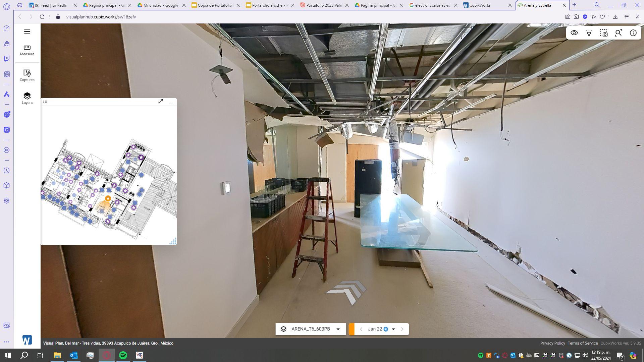Toggle the eye visibility icon
This screenshot has width=644, height=362.
(x=574, y=33)
